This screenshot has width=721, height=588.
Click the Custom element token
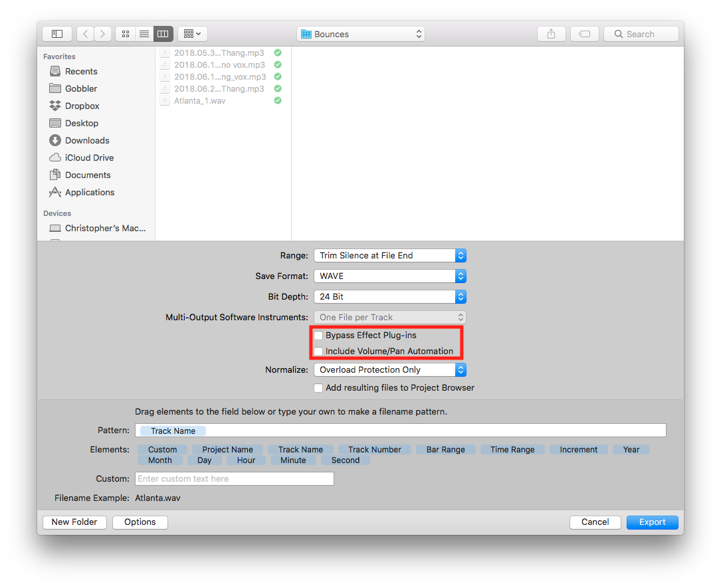[x=162, y=450]
